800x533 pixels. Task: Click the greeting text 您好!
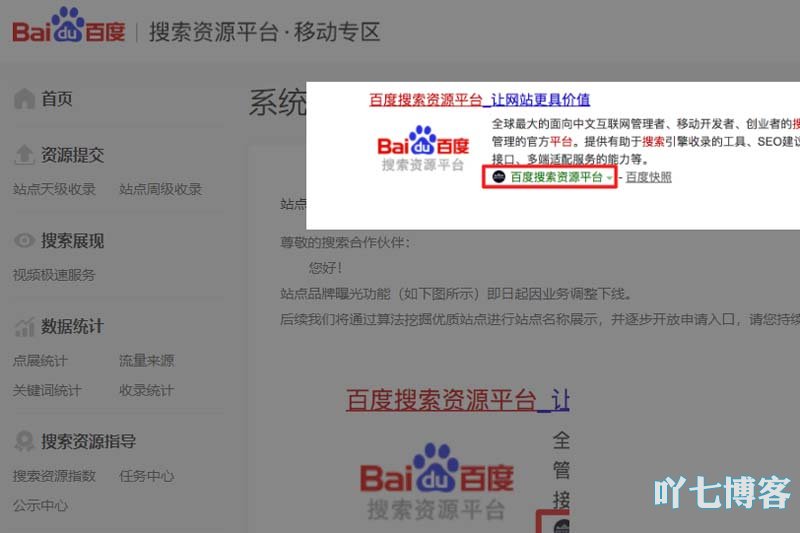coord(326,267)
